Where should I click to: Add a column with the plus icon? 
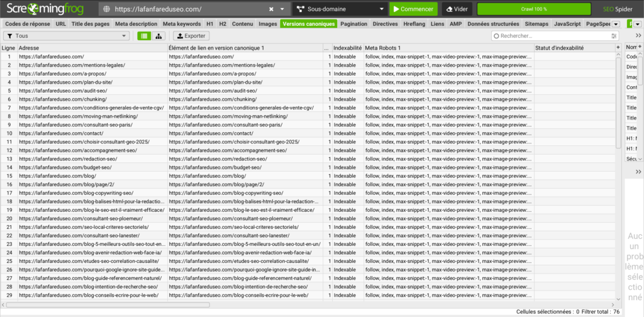click(x=618, y=48)
